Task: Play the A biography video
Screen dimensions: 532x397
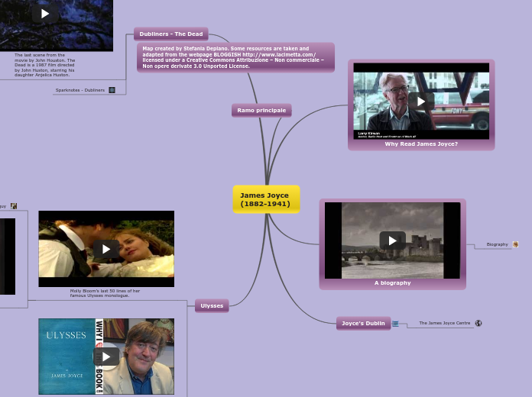Action: pyautogui.click(x=393, y=240)
